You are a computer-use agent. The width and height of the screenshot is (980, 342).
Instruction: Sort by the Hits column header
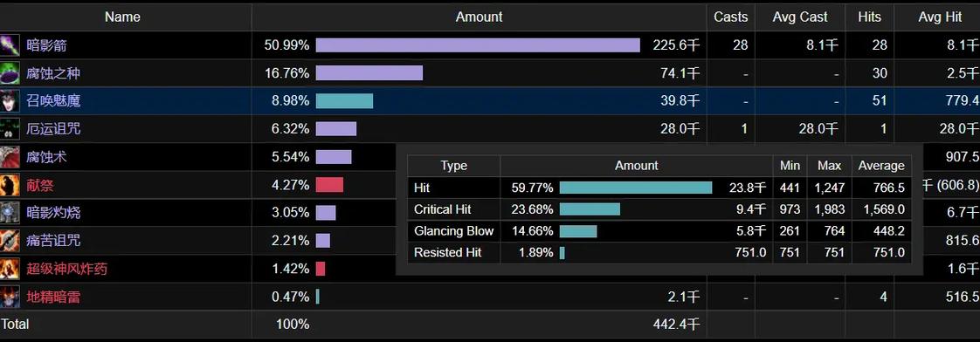(x=869, y=17)
